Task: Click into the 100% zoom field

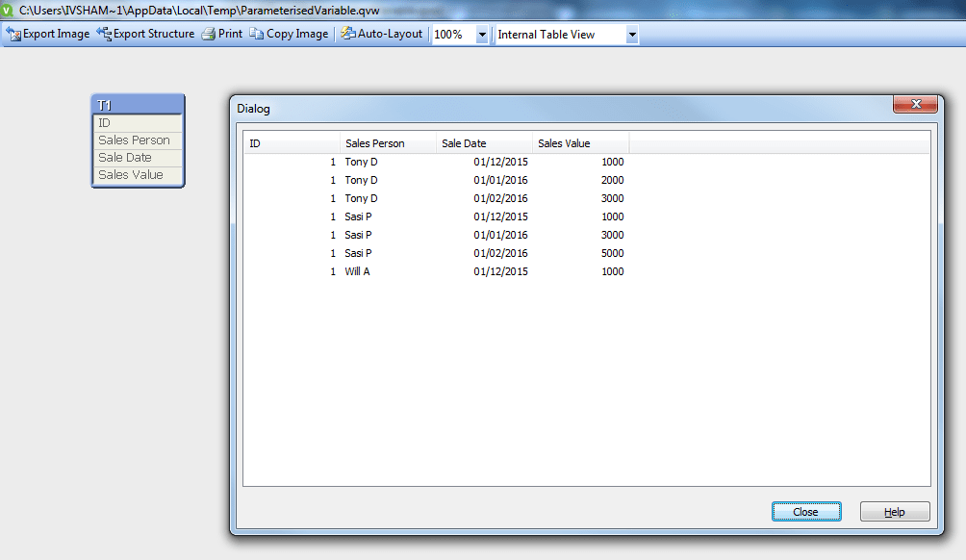Action: (x=453, y=35)
